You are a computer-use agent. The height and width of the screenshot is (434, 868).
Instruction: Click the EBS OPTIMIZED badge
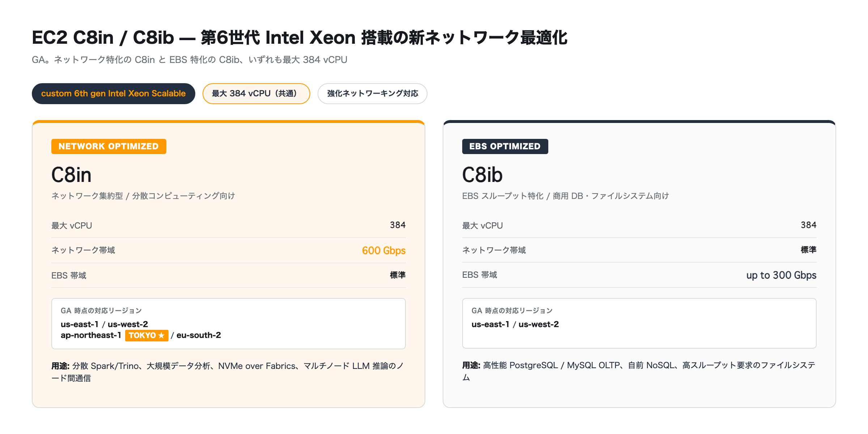[505, 146]
